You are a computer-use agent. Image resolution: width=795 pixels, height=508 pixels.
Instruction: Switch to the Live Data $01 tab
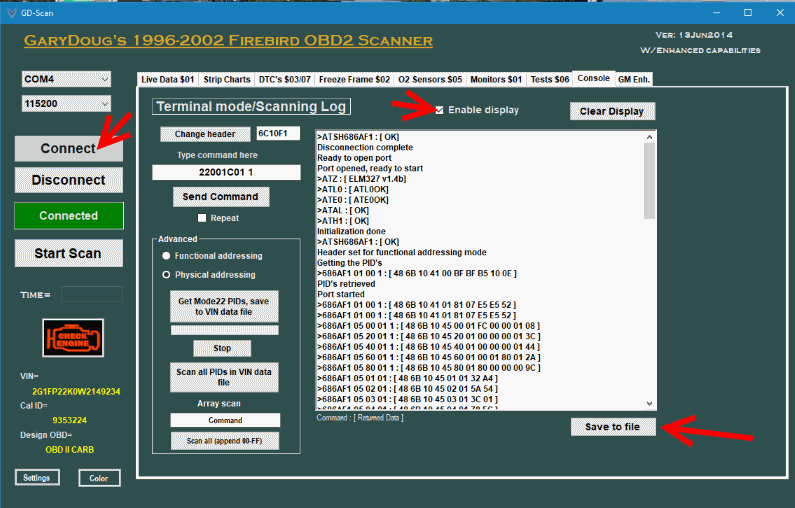click(168, 78)
